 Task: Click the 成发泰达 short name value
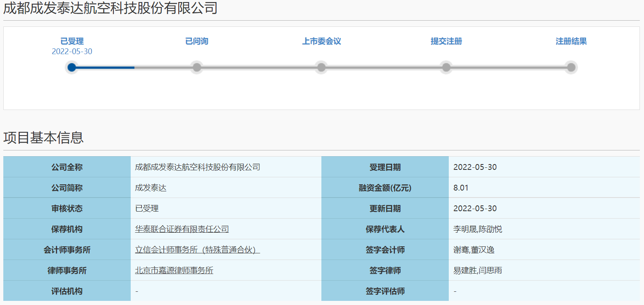point(151,188)
